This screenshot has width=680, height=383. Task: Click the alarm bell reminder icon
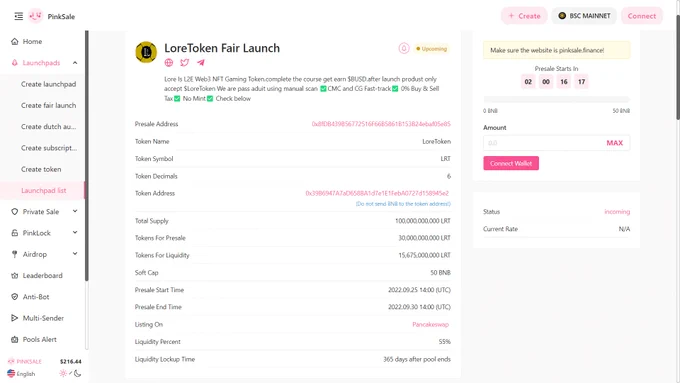pos(404,49)
